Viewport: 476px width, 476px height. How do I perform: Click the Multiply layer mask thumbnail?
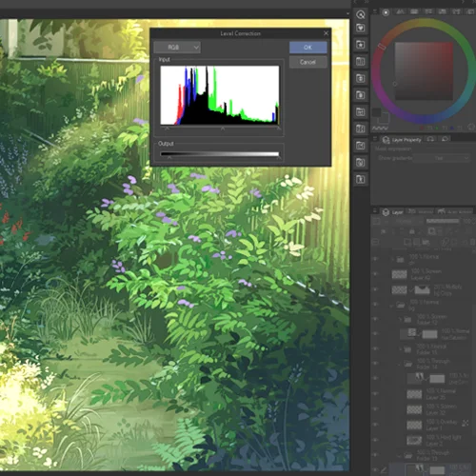422,289
